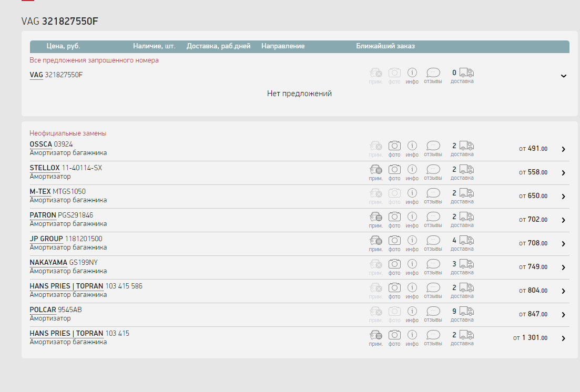Expand offers for NAKAYAMA GS199NY
This screenshot has width=580, height=392.
[x=563, y=267]
